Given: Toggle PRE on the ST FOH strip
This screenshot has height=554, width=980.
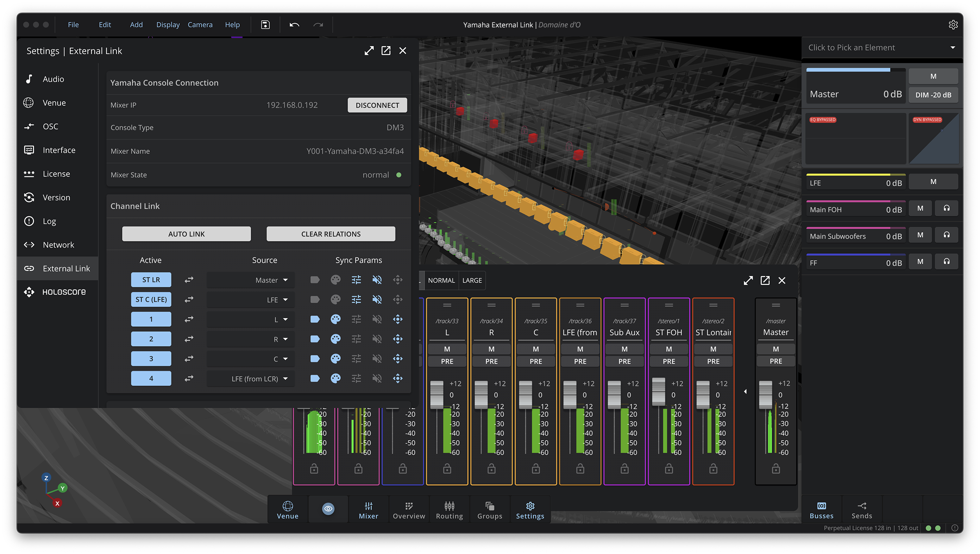Looking at the screenshot, I should click(668, 361).
